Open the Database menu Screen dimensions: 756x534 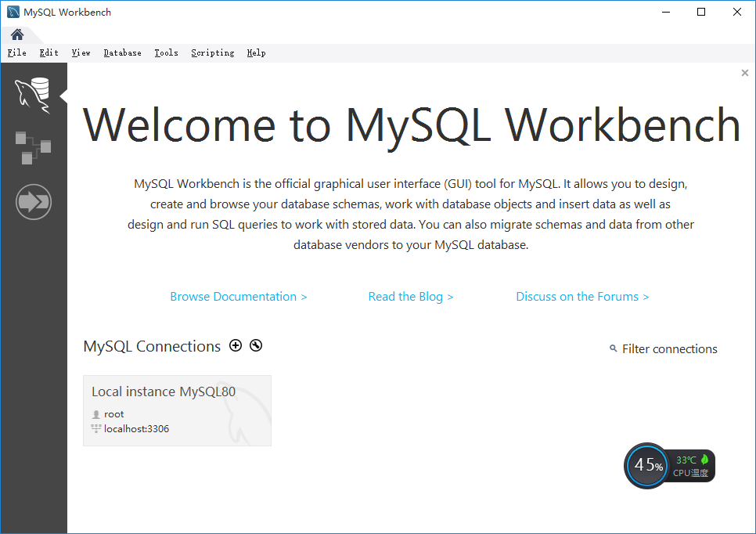click(122, 52)
